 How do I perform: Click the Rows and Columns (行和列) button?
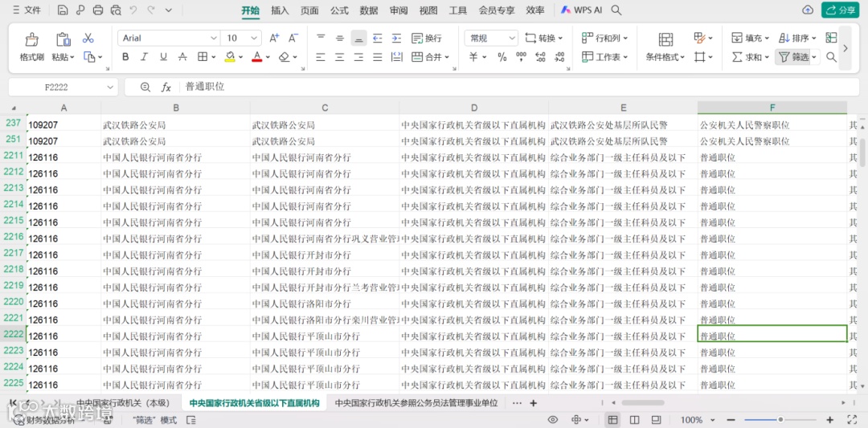(x=605, y=39)
